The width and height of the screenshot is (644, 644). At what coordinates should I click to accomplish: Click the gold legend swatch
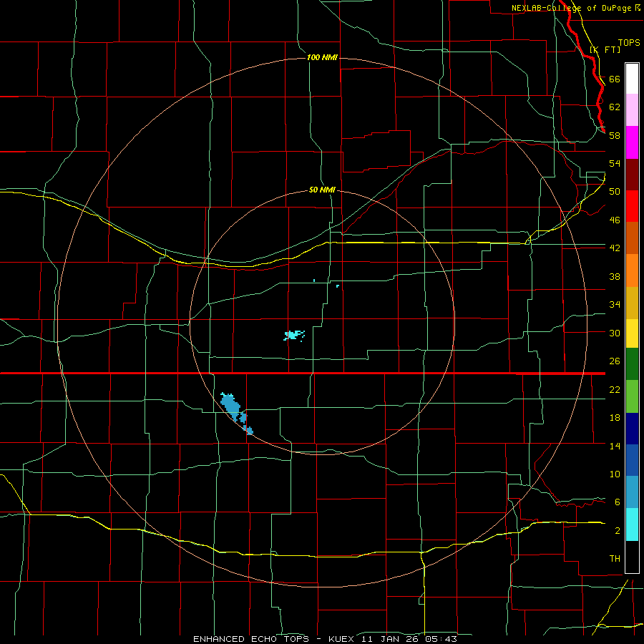click(x=632, y=303)
